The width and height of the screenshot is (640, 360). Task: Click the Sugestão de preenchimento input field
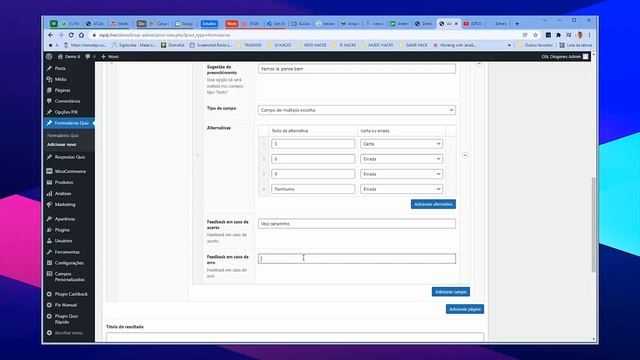tap(357, 69)
